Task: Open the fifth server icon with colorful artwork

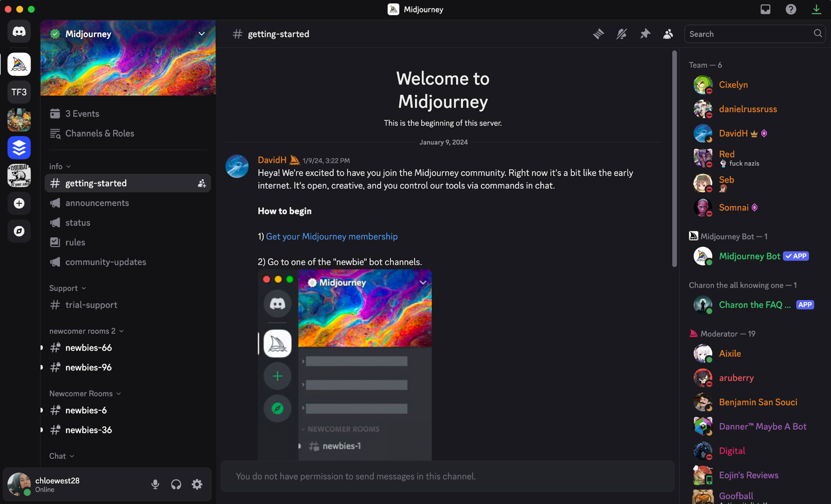Action: tap(19, 120)
